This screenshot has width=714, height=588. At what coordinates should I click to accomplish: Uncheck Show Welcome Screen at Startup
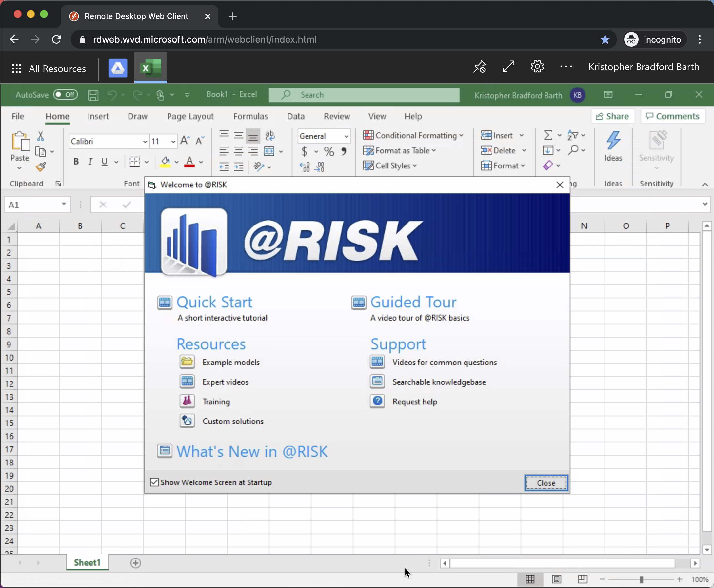(x=154, y=482)
